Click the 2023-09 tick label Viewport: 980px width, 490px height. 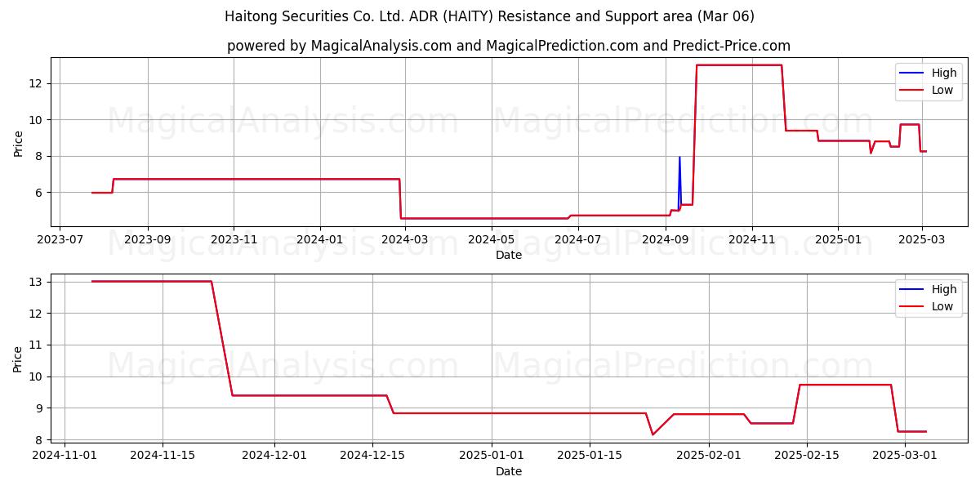[148, 240]
